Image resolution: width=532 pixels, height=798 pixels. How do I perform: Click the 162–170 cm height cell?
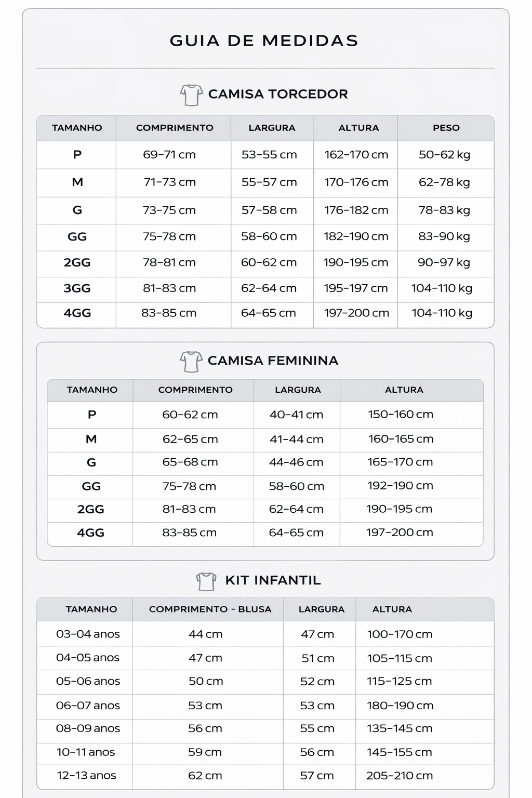pyautogui.click(x=356, y=155)
